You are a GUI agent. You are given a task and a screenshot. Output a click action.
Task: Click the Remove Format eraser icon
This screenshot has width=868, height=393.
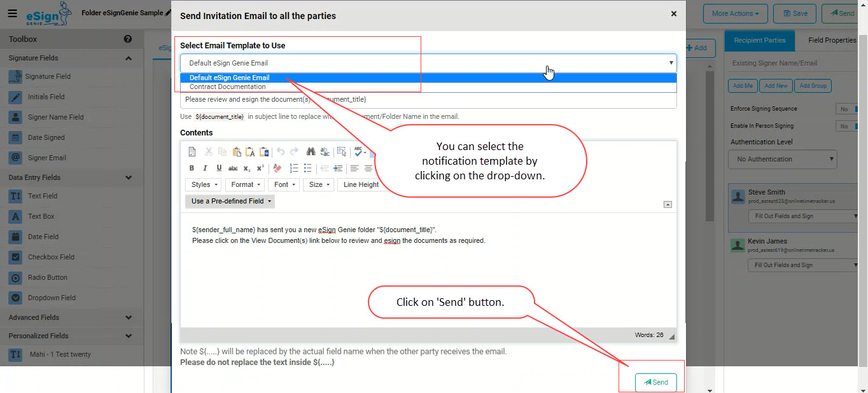[277, 169]
